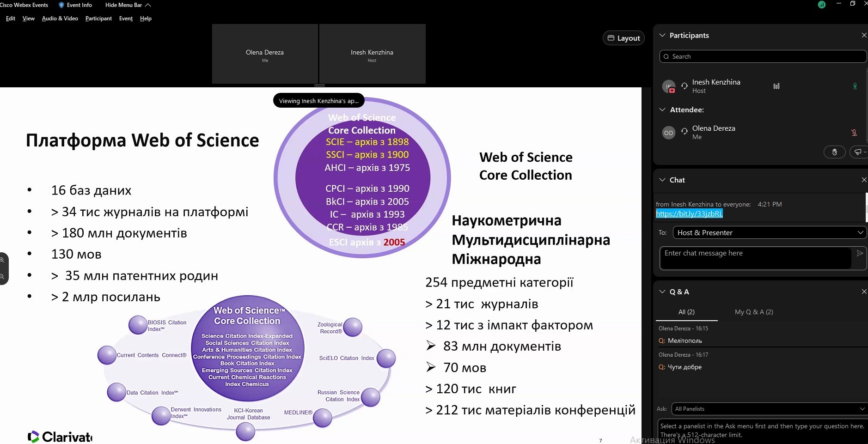Collapse the Attendee section
Image resolution: width=868 pixels, height=444 pixels.
click(662, 109)
